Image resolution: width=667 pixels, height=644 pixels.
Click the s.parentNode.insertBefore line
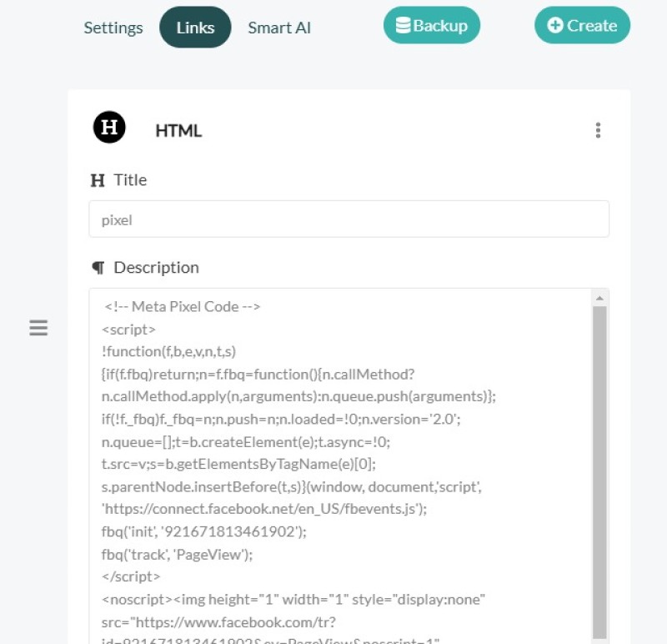tap(291, 487)
